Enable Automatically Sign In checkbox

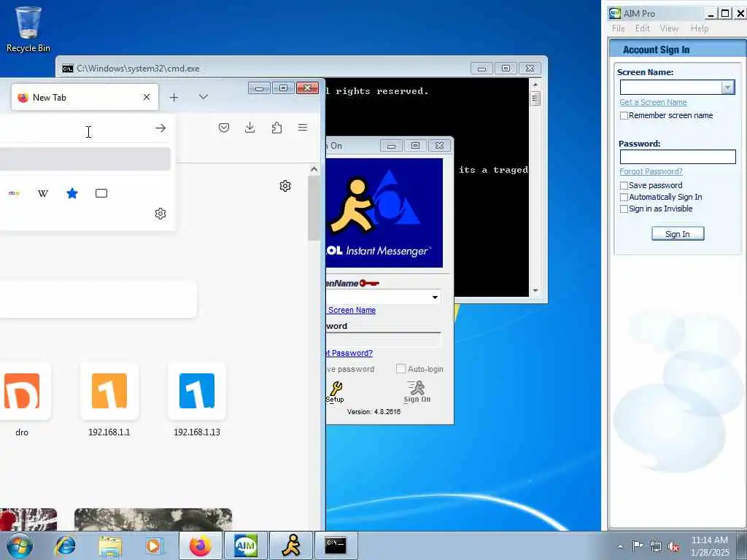(x=624, y=197)
